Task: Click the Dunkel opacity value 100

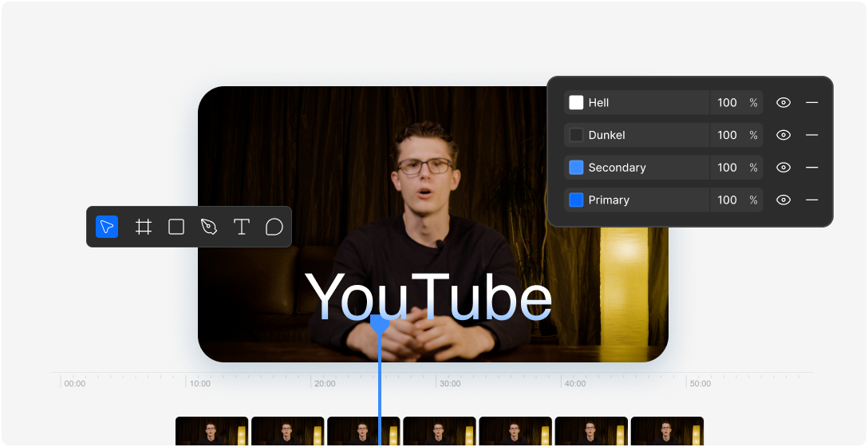Action: pyautogui.click(x=727, y=135)
